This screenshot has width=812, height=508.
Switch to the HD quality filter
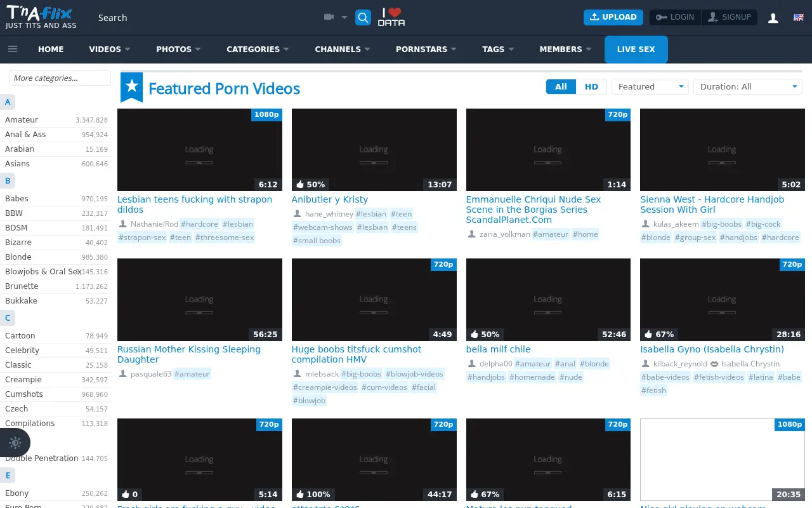coord(591,87)
